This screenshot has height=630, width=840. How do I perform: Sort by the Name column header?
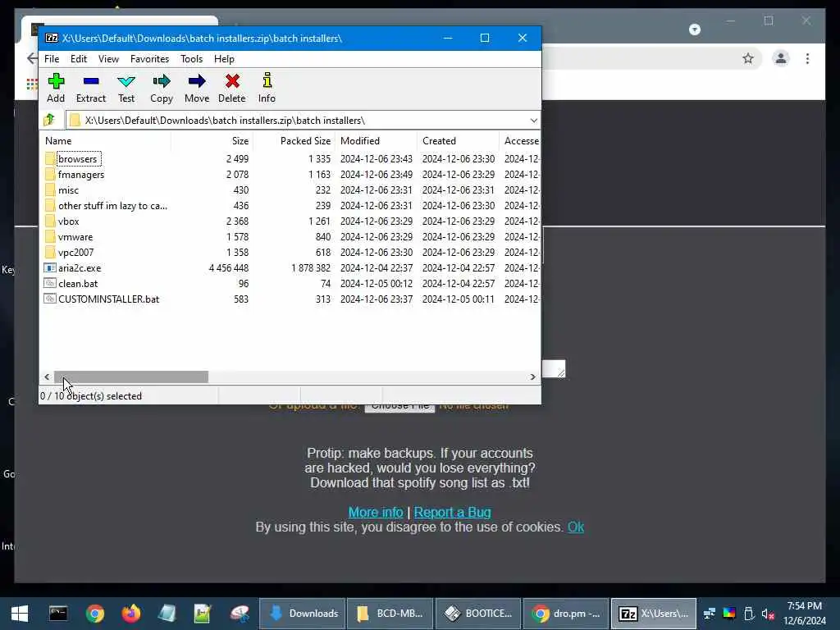click(106, 141)
